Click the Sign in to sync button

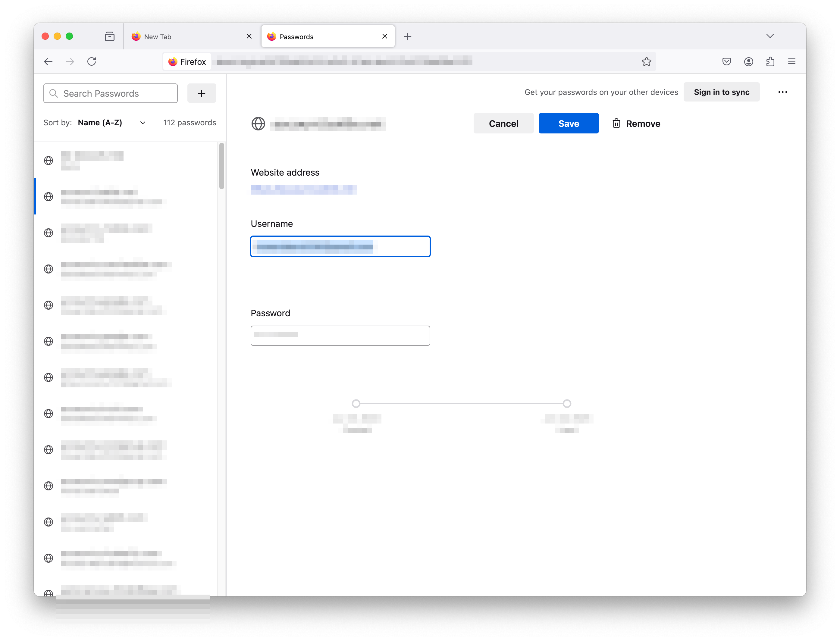721,92
